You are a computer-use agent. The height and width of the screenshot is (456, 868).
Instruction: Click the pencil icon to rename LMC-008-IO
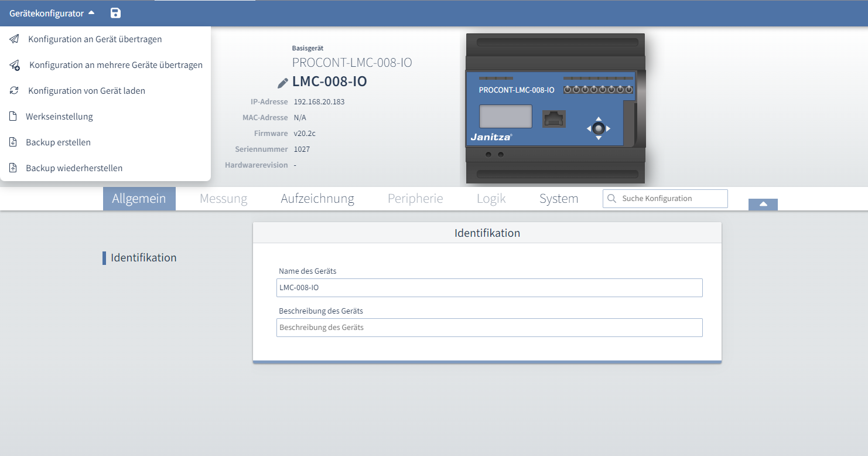[x=282, y=82]
